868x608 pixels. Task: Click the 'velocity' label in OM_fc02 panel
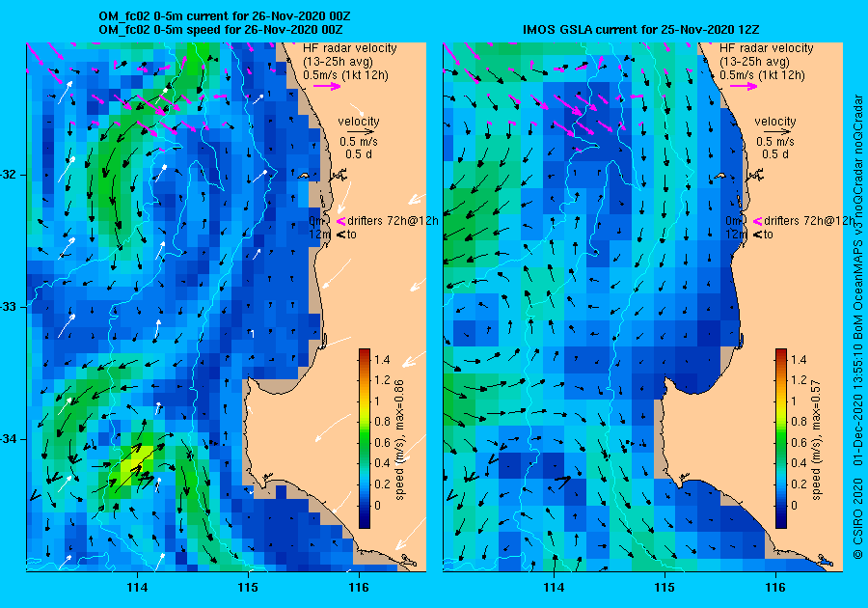pos(359,122)
